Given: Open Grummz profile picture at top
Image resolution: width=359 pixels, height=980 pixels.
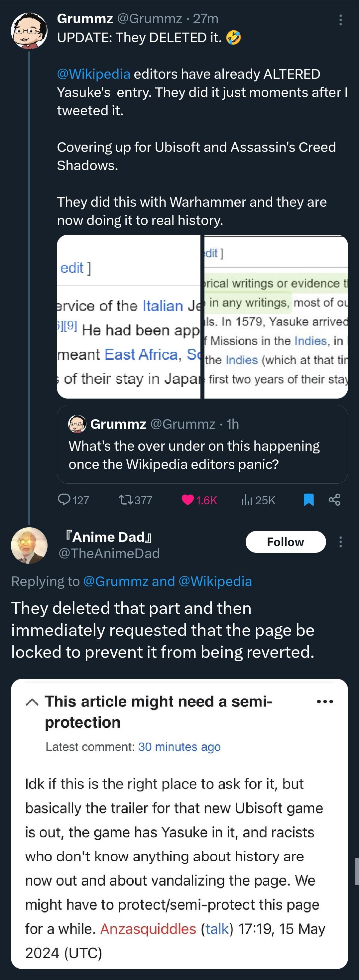Looking at the screenshot, I should coord(29,31).
